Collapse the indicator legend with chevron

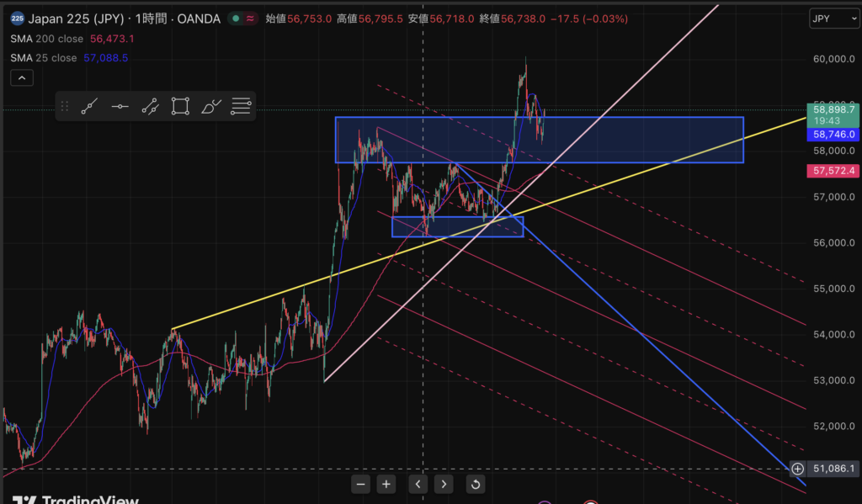21,78
